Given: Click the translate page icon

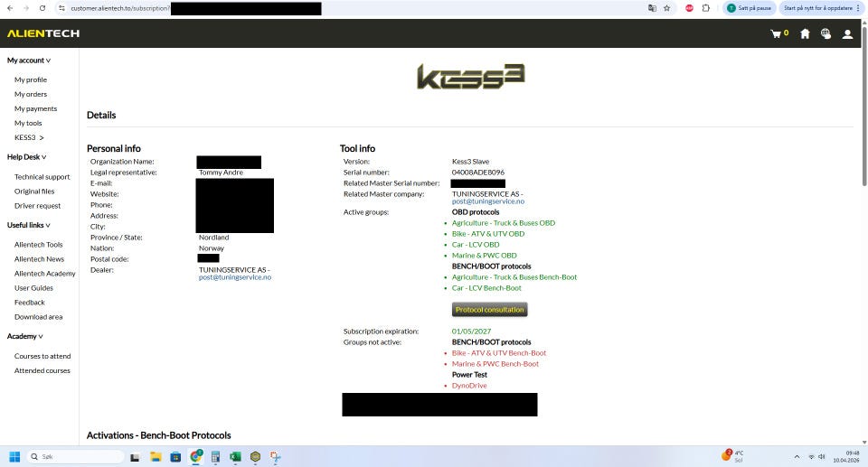Looking at the screenshot, I should (652, 8).
